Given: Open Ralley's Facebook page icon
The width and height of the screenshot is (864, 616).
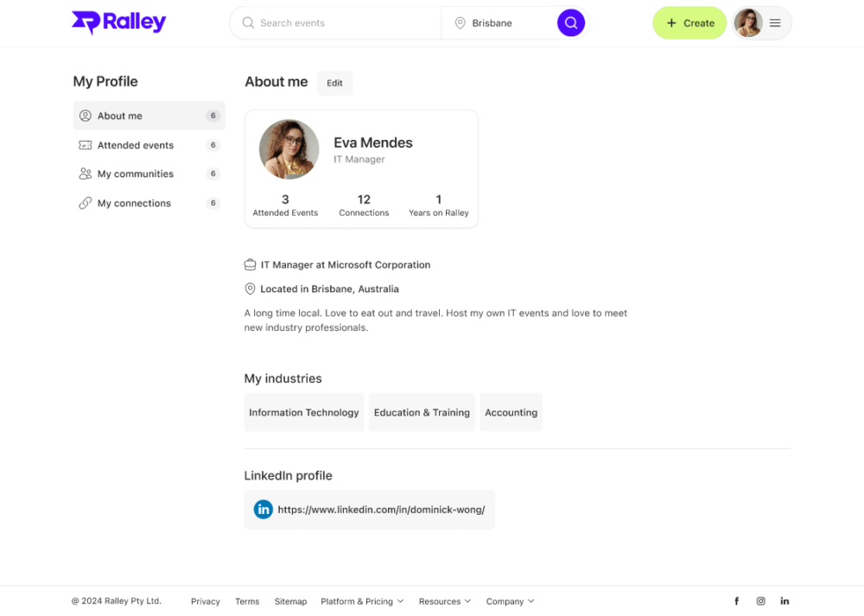Looking at the screenshot, I should point(736,601).
